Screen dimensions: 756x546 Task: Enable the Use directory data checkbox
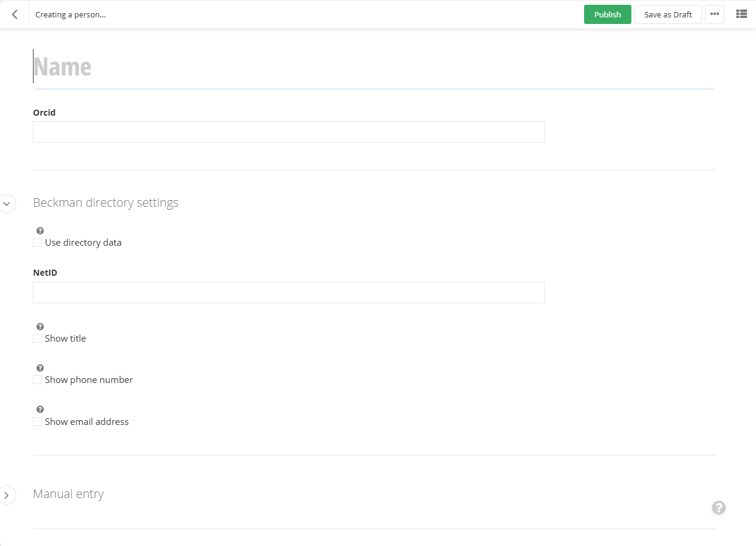pos(37,242)
